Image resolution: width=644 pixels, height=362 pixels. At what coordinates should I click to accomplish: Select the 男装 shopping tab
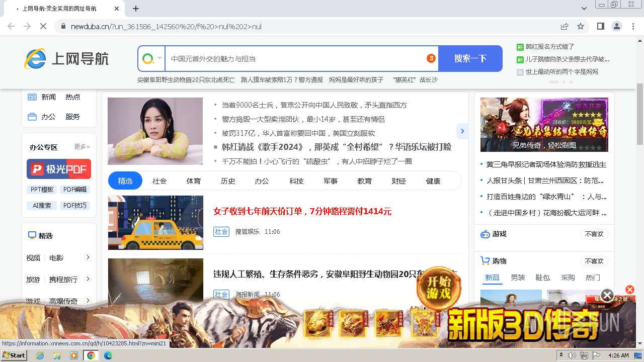coord(518,278)
